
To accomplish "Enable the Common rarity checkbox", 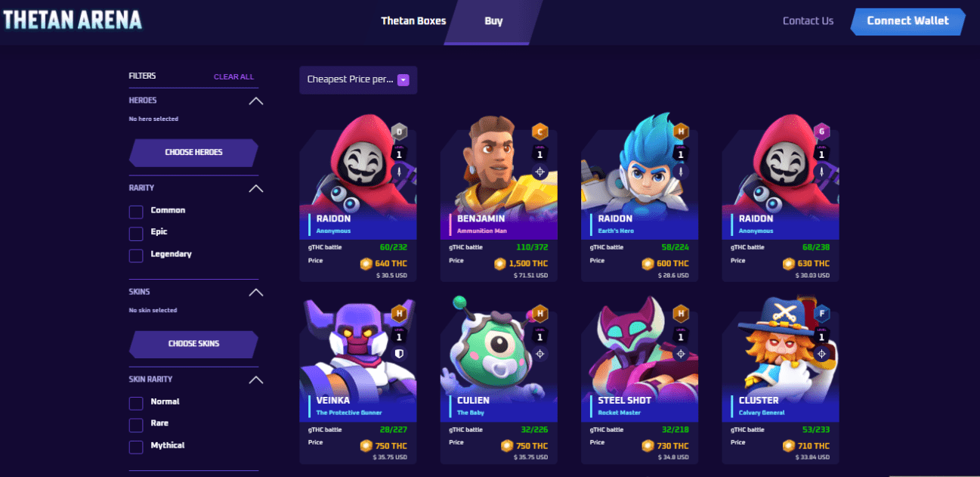I will [x=136, y=212].
